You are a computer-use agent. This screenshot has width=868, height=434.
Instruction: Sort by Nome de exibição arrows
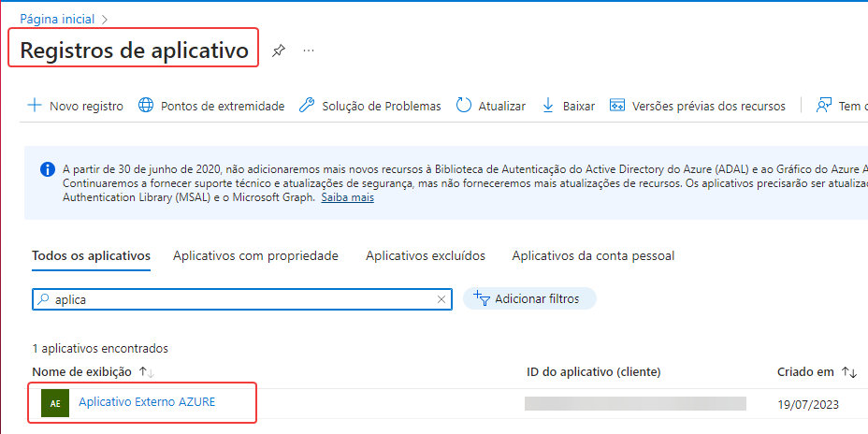(146, 372)
